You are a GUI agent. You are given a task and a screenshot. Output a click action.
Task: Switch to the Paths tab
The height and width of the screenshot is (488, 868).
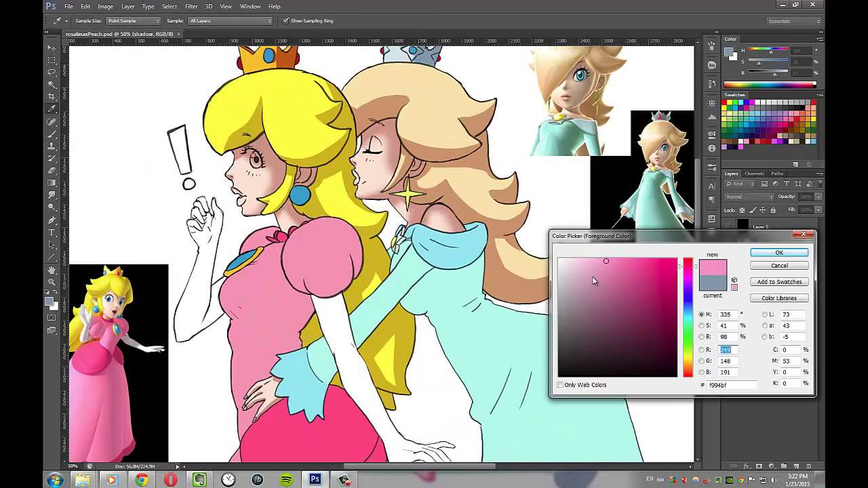pos(777,174)
